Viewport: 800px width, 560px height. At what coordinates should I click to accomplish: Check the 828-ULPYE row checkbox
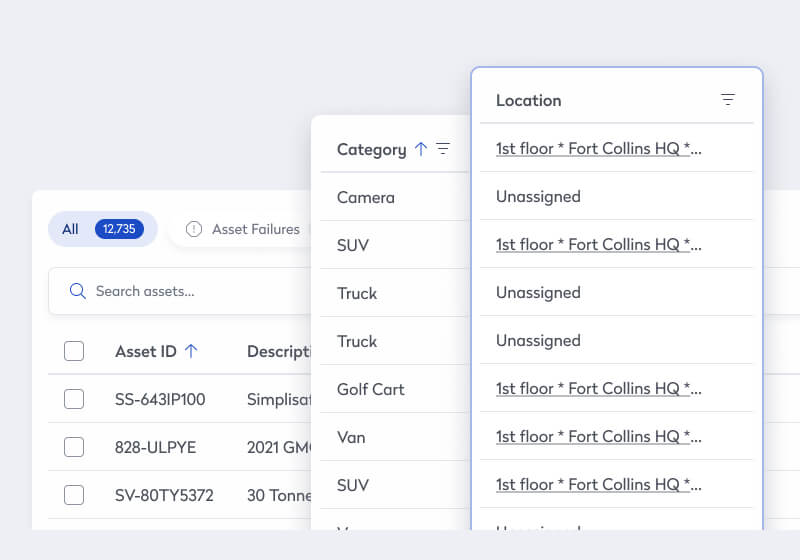click(74, 447)
